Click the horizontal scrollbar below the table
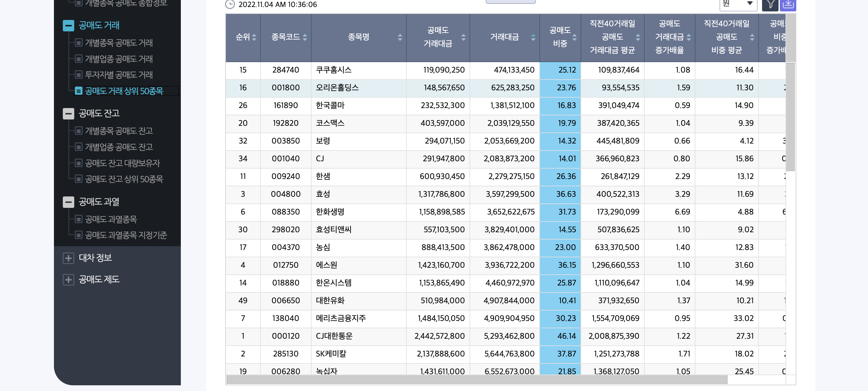 point(477,380)
